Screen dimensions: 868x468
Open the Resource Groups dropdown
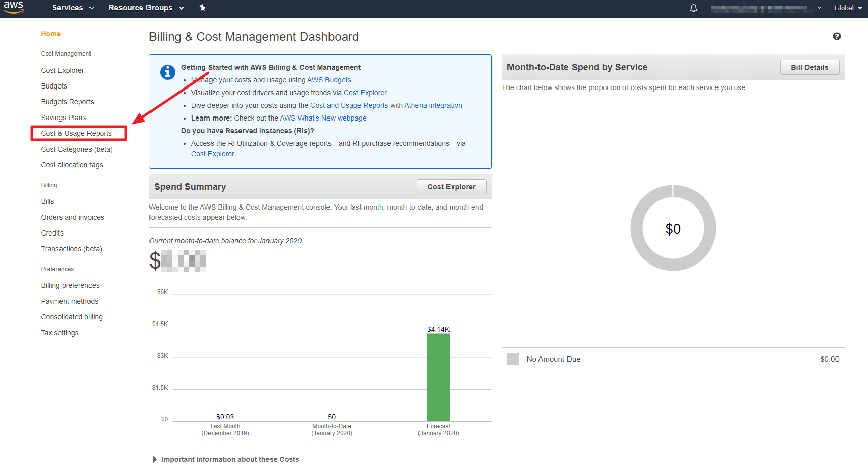pyautogui.click(x=145, y=8)
